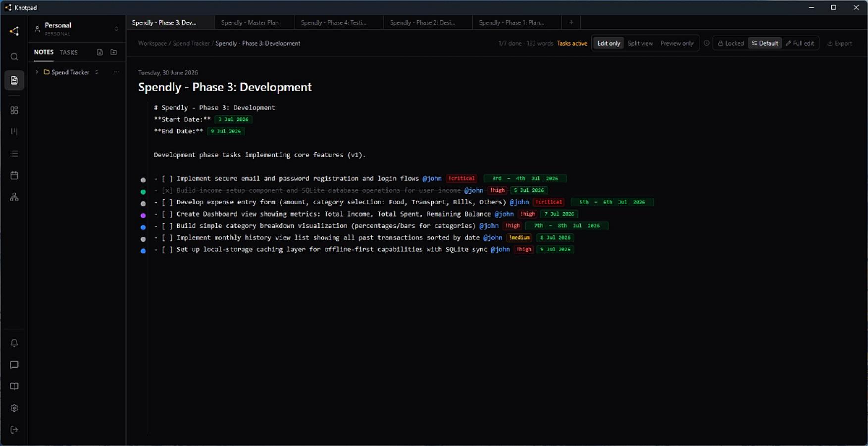Viewport: 868px width, 446px height.
Task: Check the box for Set up local-storage caching task
Action: click(167, 249)
